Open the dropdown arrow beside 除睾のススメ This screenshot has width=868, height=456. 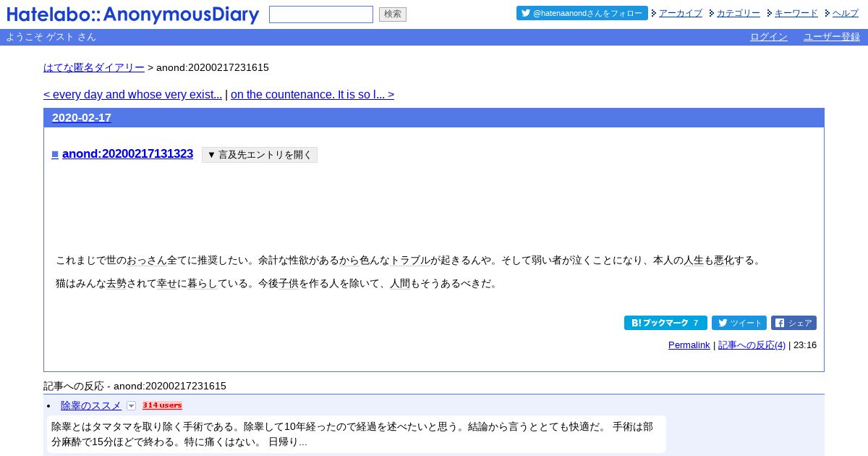[x=131, y=406]
